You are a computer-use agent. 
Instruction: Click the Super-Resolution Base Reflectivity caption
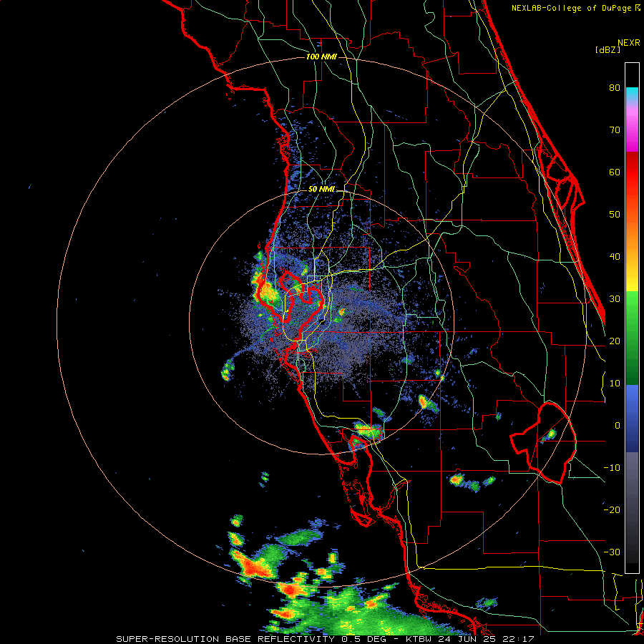tap(324, 639)
